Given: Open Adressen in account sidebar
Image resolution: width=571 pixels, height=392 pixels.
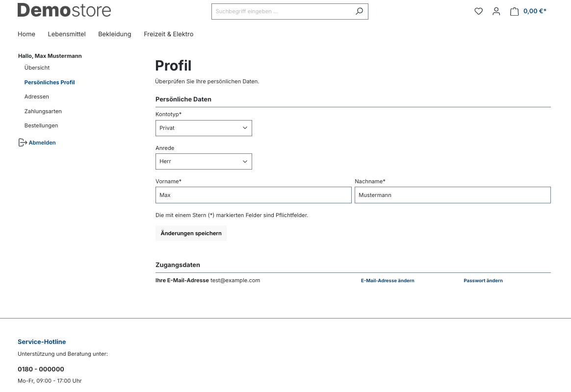Looking at the screenshot, I should coord(37,97).
